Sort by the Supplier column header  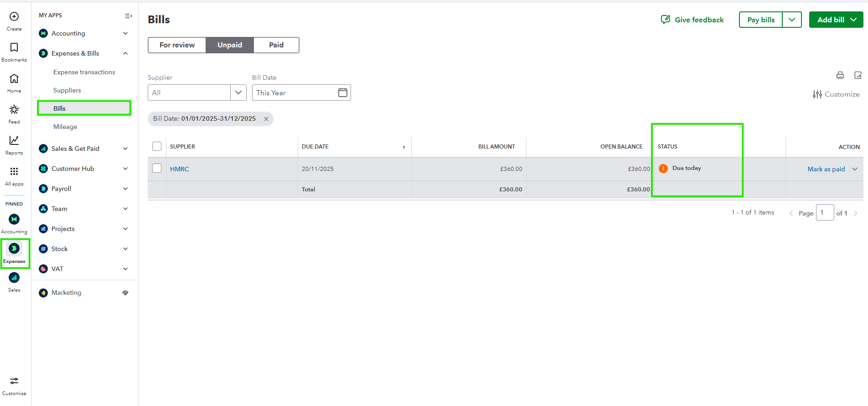click(182, 147)
